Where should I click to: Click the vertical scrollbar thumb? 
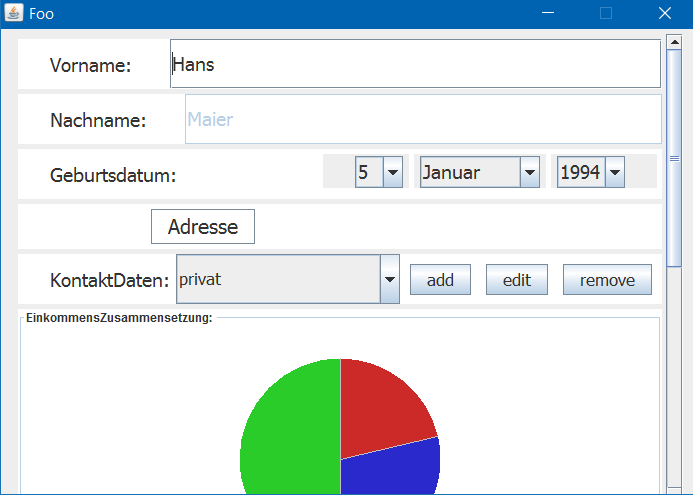[674, 158]
